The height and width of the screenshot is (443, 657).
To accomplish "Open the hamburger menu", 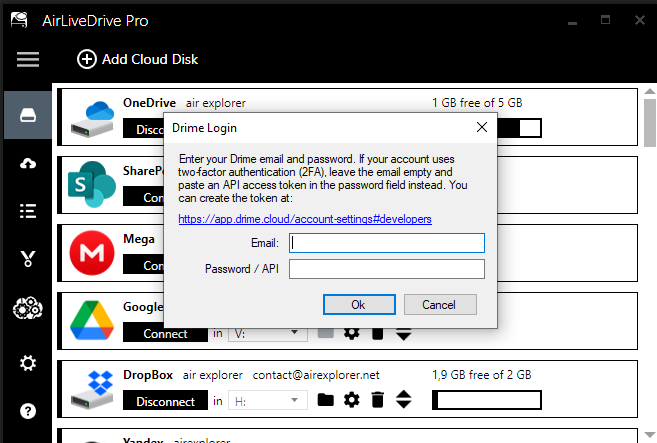I will [28, 59].
